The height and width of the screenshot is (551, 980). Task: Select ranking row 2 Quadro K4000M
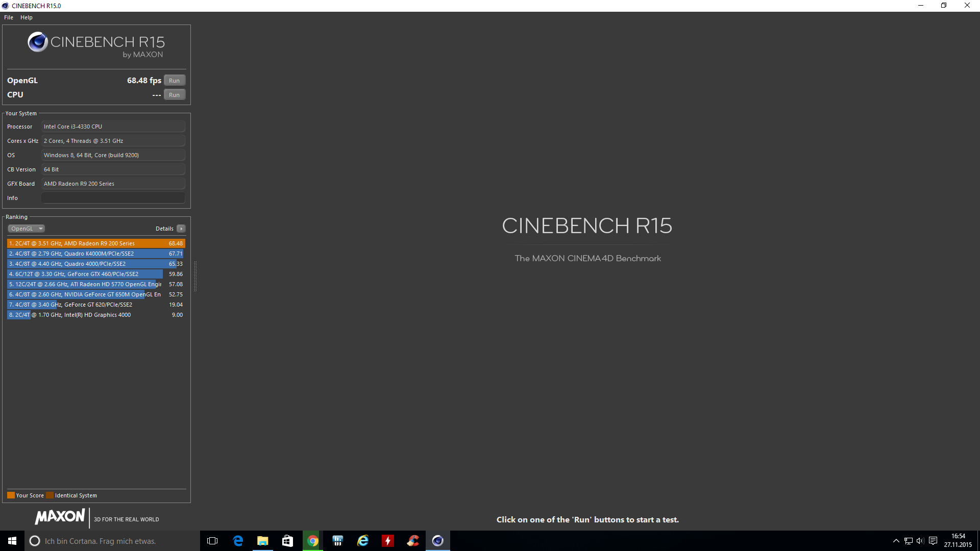click(96, 254)
